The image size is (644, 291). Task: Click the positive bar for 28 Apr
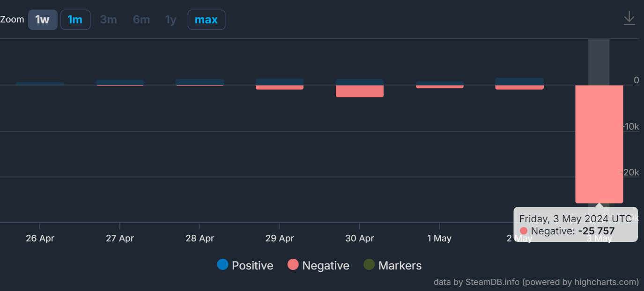pyautogui.click(x=200, y=82)
